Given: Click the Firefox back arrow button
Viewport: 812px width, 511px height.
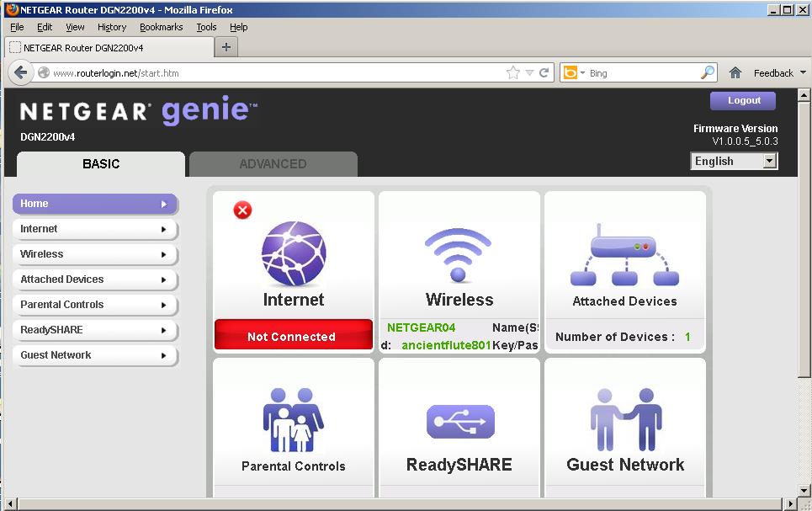Looking at the screenshot, I should [x=21, y=73].
